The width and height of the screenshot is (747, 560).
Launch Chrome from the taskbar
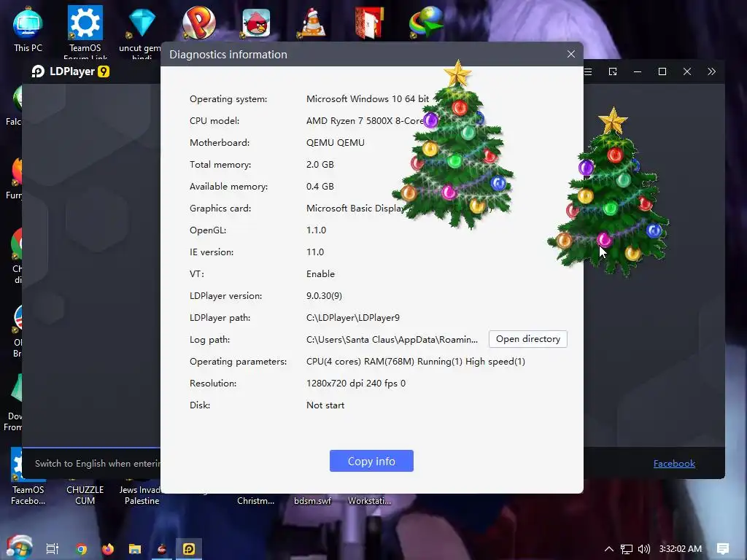click(82, 549)
